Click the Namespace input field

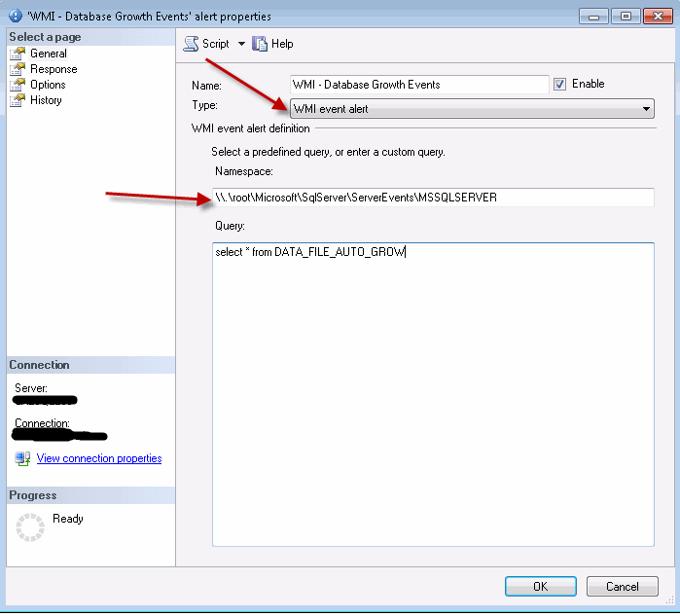[433, 198]
